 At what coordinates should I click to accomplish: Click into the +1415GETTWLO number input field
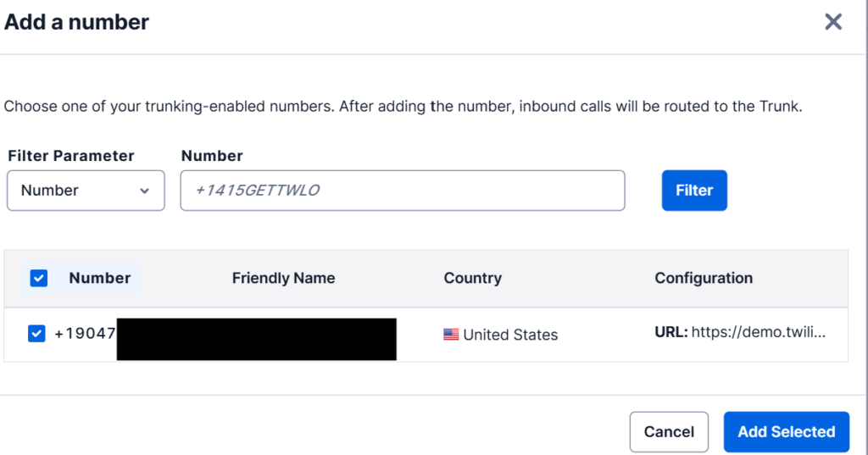[403, 191]
